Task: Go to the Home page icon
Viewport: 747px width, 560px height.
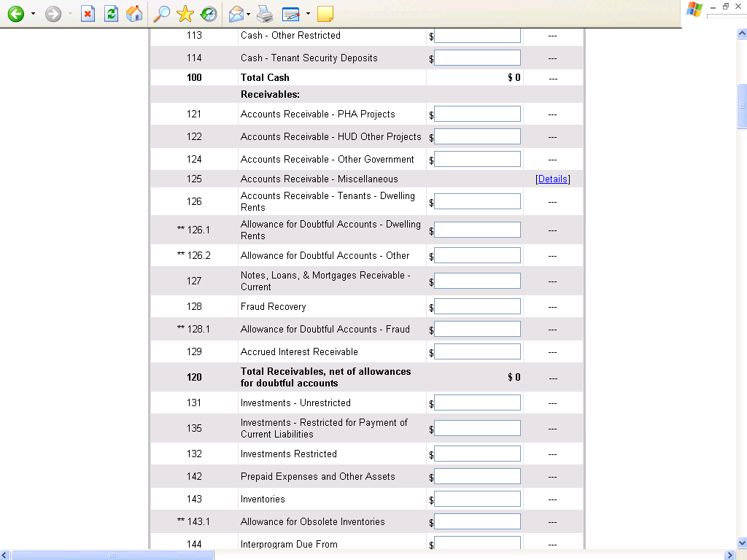Action: click(134, 14)
